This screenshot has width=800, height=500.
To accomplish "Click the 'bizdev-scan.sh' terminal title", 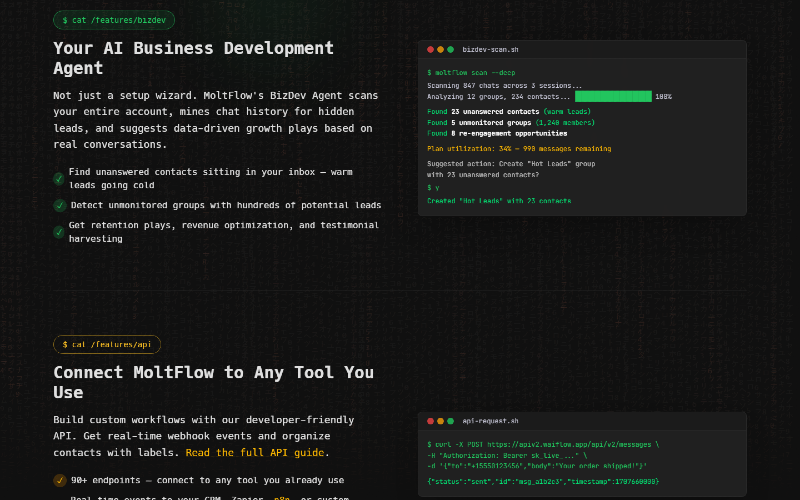I will click(x=490, y=49).
